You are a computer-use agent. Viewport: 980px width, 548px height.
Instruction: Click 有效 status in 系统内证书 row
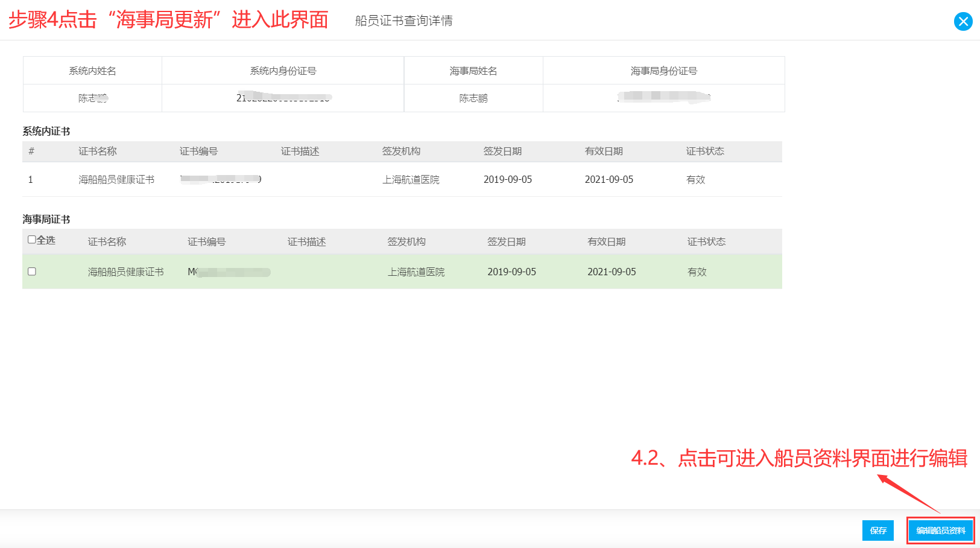696,179
